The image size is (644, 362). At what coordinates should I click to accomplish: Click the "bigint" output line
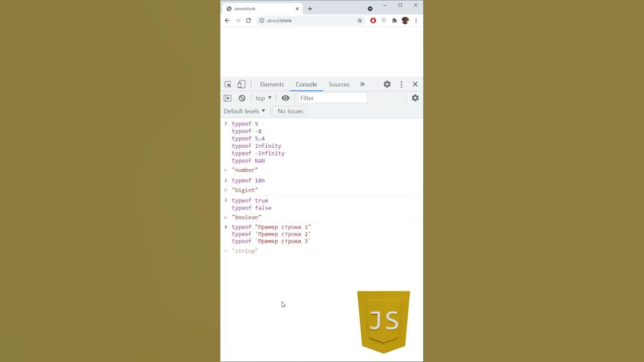point(245,190)
